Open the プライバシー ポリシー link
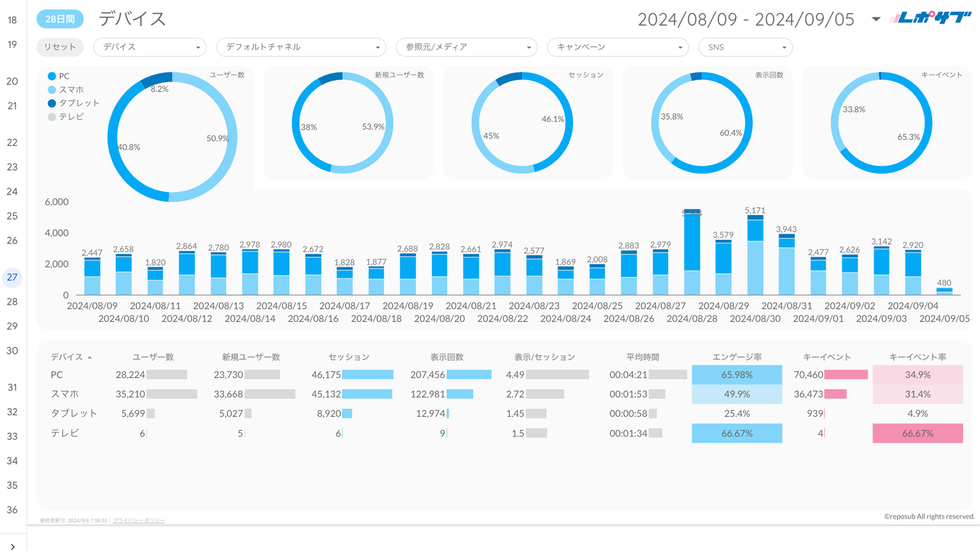 [138, 521]
